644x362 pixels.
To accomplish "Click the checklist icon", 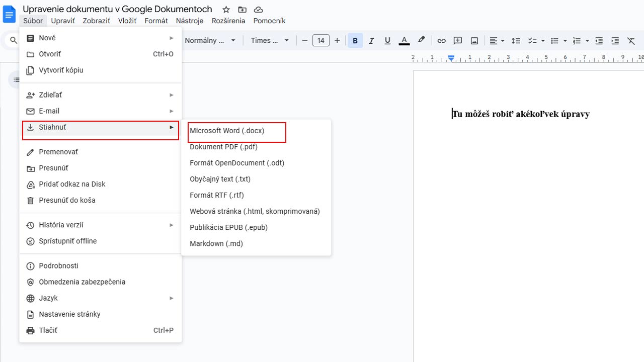I will pyautogui.click(x=531, y=41).
